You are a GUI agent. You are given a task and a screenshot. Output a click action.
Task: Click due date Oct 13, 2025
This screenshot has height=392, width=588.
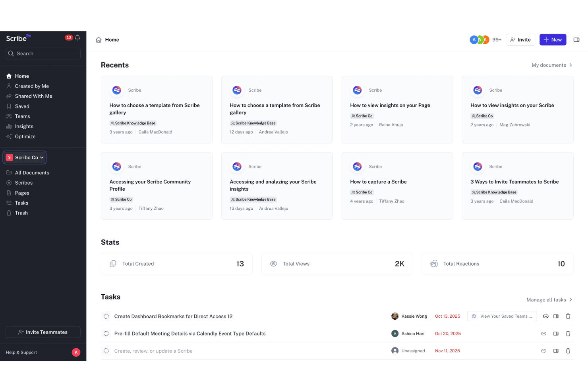(447, 317)
